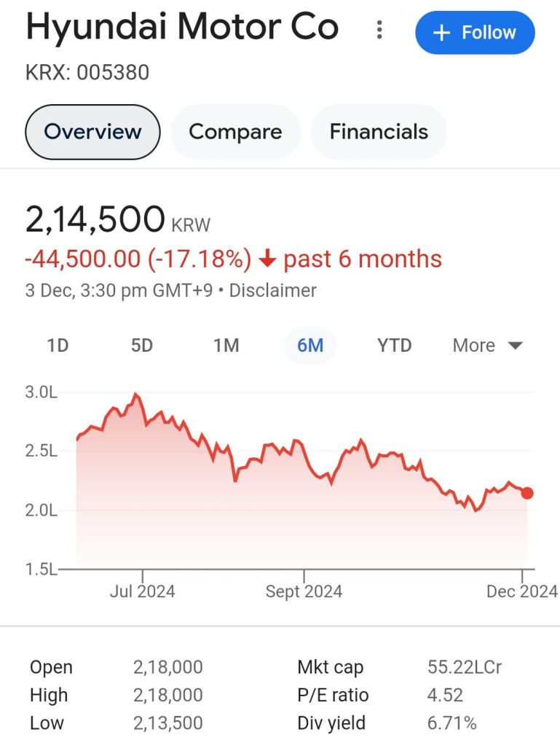
Task: Open the Compare tab
Action: (234, 132)
